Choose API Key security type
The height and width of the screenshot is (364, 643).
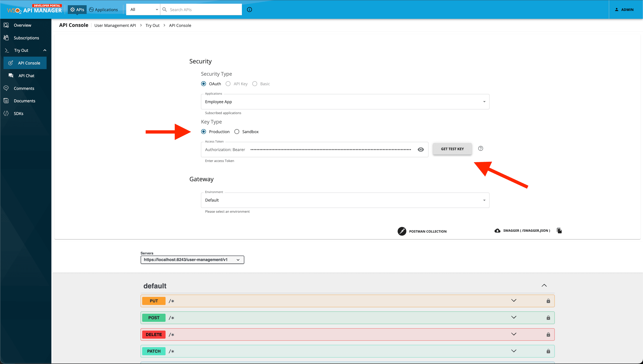pos(228,84)
